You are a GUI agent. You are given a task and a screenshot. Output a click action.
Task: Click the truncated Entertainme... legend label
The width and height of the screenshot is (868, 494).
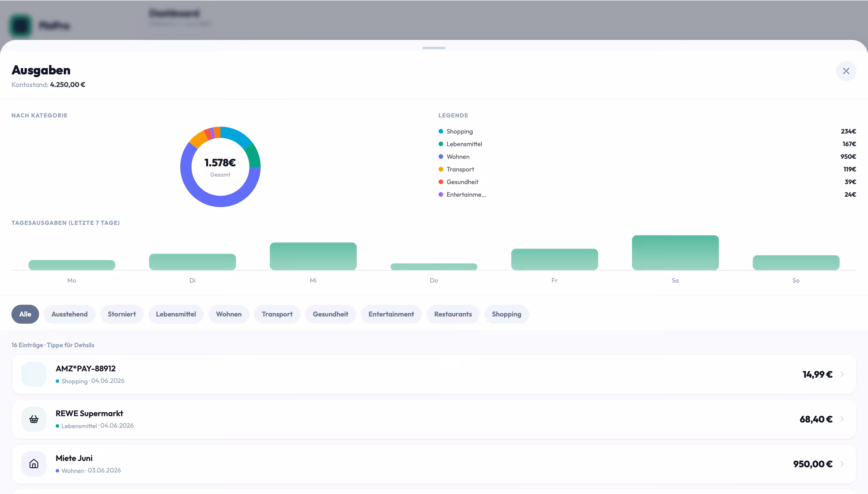click(466, 194)
